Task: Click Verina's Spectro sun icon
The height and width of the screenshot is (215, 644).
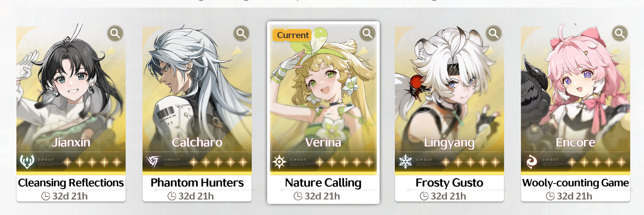Action: [279, 162]
